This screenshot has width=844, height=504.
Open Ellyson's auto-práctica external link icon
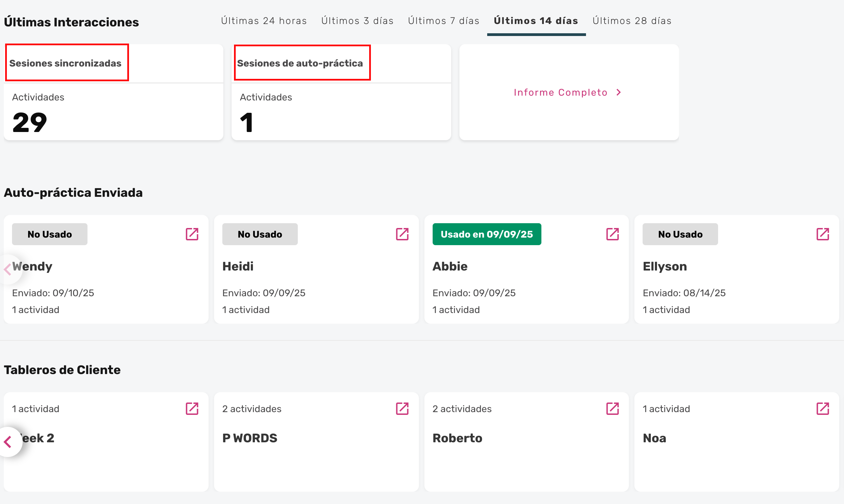823,234
